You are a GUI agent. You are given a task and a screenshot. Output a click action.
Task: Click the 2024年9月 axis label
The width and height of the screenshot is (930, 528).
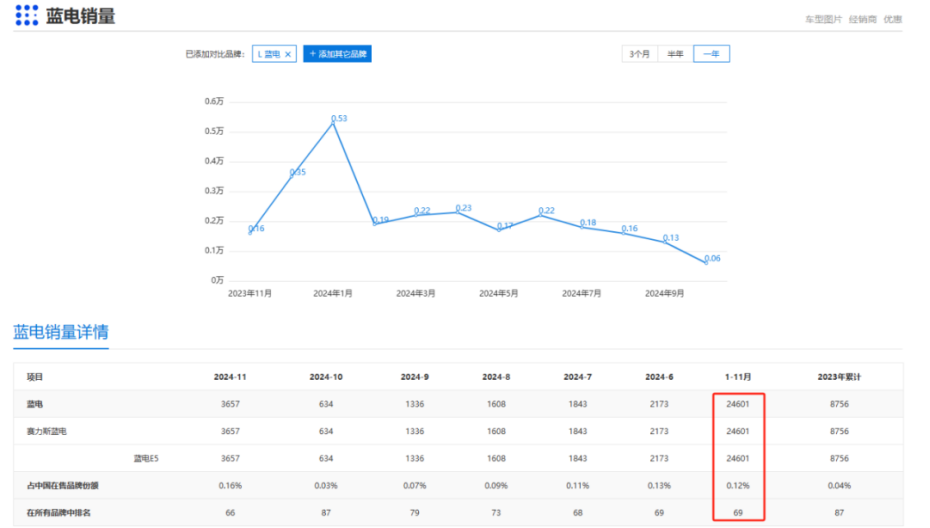coord(664,294)
